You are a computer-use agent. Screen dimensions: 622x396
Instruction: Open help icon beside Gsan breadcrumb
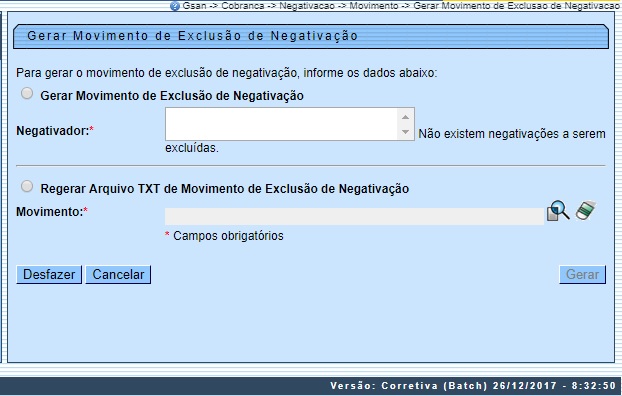coord(175,6)
